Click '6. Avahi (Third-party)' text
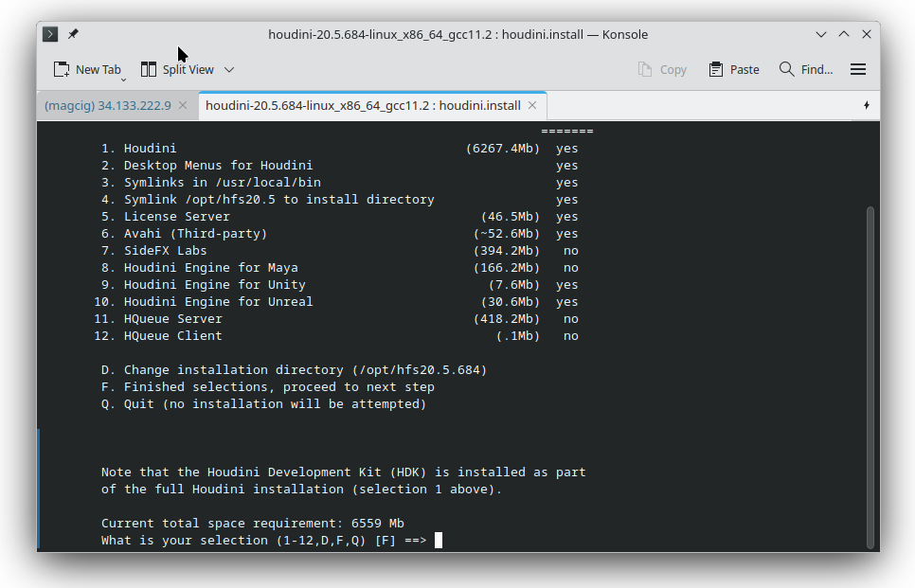The image size is (915, 588). tap(185, 234)
